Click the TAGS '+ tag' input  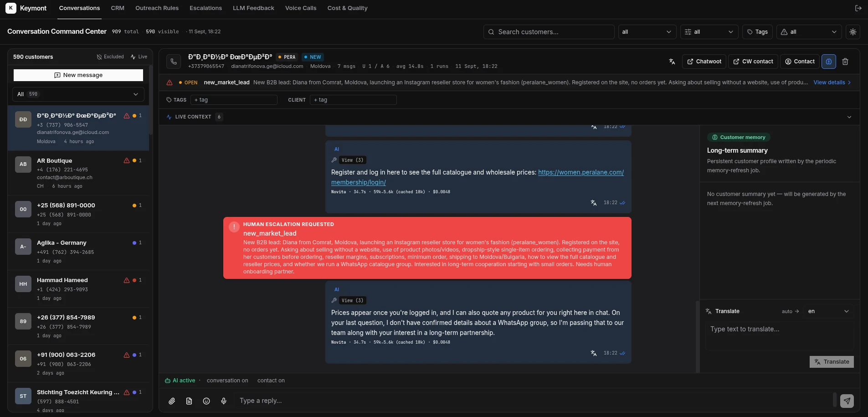[x=234, y=100]
